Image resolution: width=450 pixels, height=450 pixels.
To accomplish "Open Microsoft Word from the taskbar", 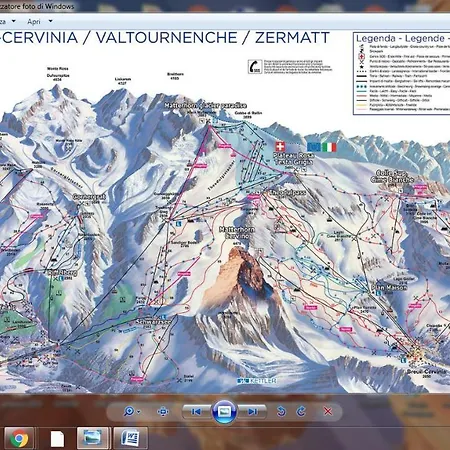I will click(130, 438).
